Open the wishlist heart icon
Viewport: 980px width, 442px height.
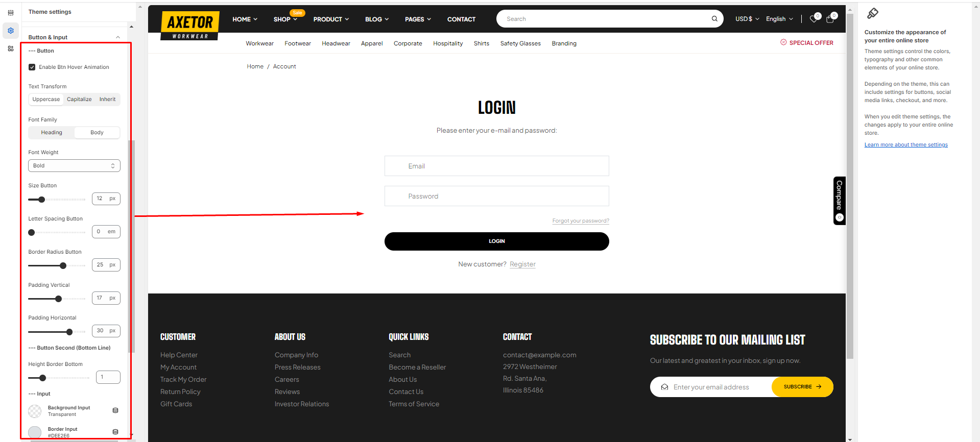(814, 19)
